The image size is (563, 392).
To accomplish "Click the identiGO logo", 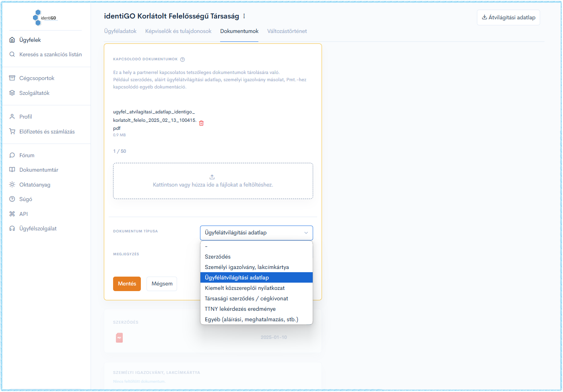I will pyautogui.click(x=45, y=18).
